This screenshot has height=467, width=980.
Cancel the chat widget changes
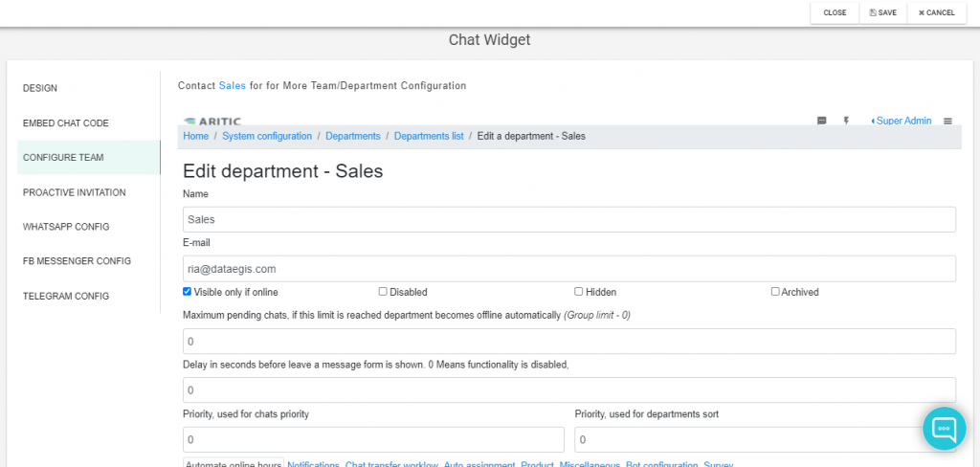click(936, 12)
